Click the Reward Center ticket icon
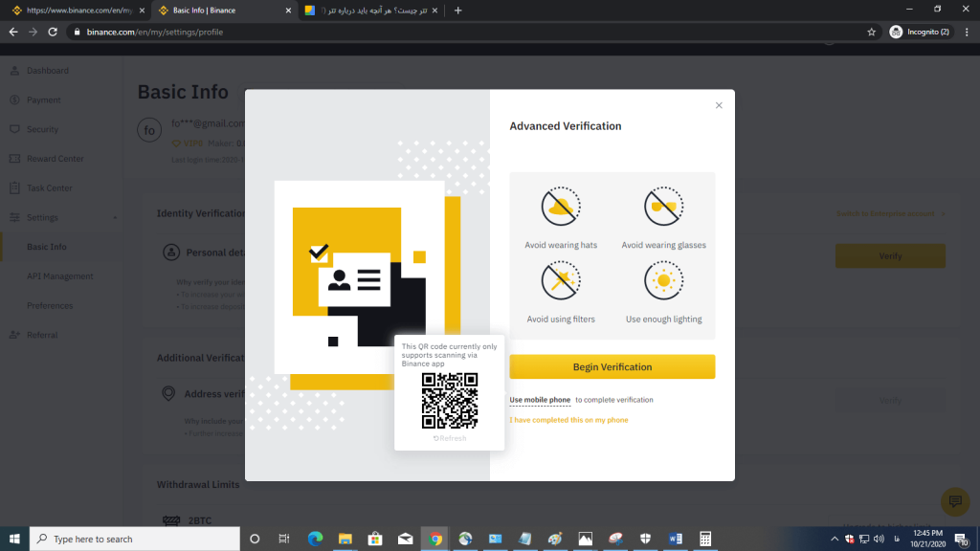The height and width of the screenshot is (551, 980). (14, 159)
